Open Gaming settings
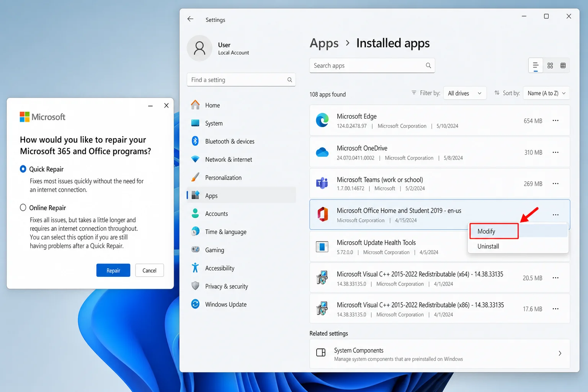Viewport: 588px width, 392px height. (241, 250)
